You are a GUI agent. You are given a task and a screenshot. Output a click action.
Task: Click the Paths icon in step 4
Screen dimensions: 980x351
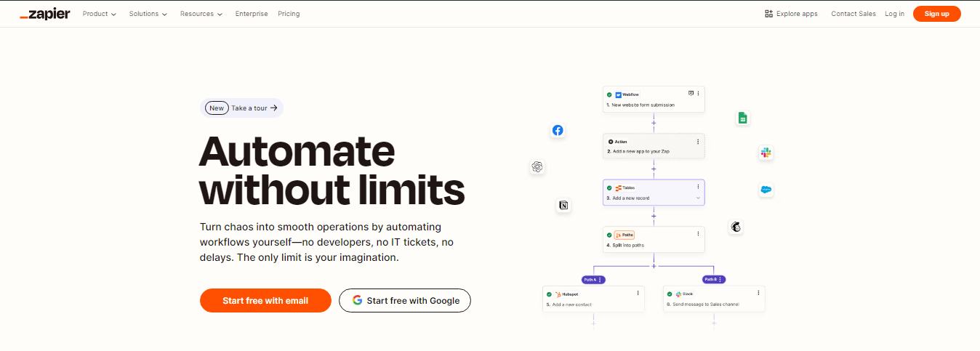pyautogui.click(x=618, y=235)
